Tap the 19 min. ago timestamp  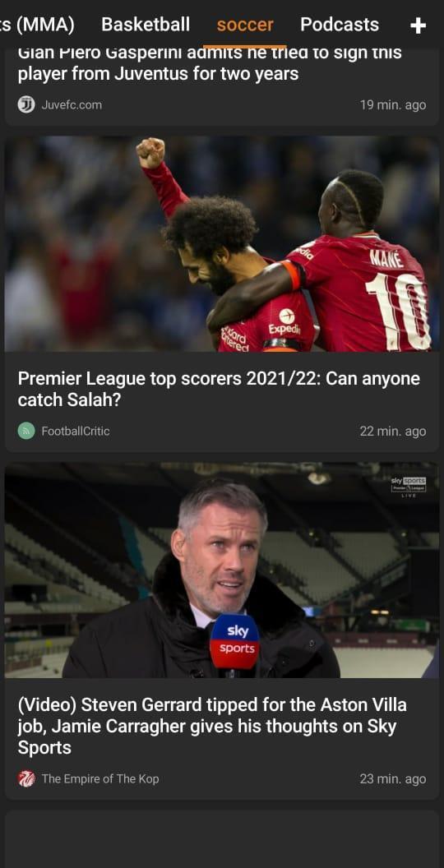click(x=393, y=104)
